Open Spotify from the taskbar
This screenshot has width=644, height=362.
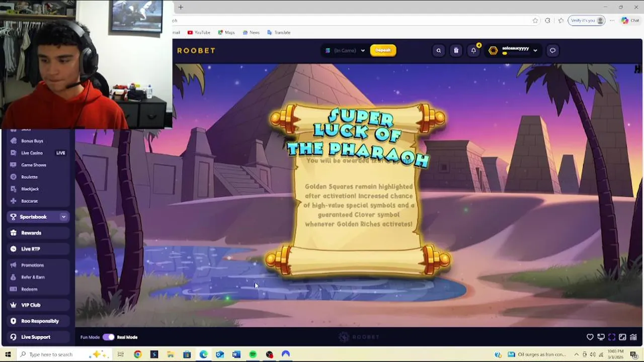click(x=253, y=354)
